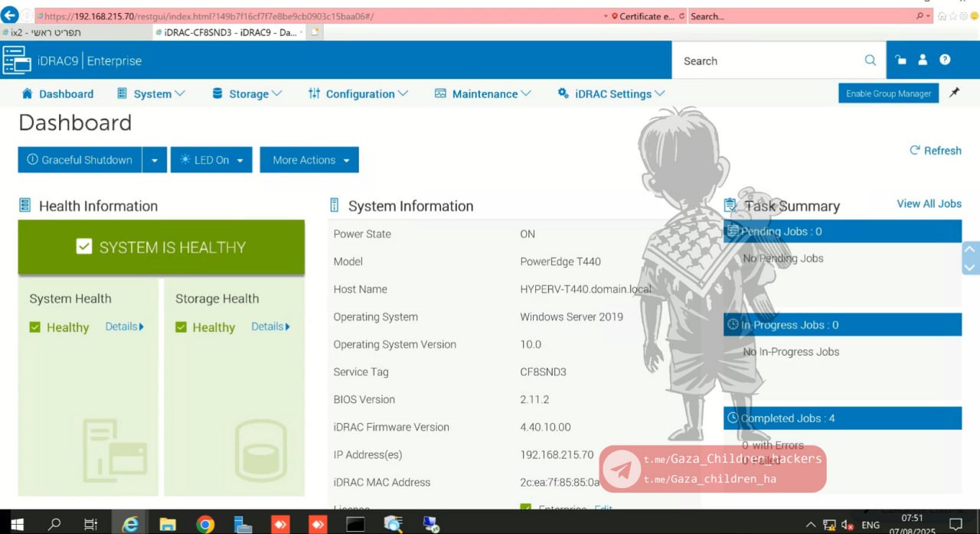Click the Windows Start button
Screen dimensions: 980x534
click(17, 524)
